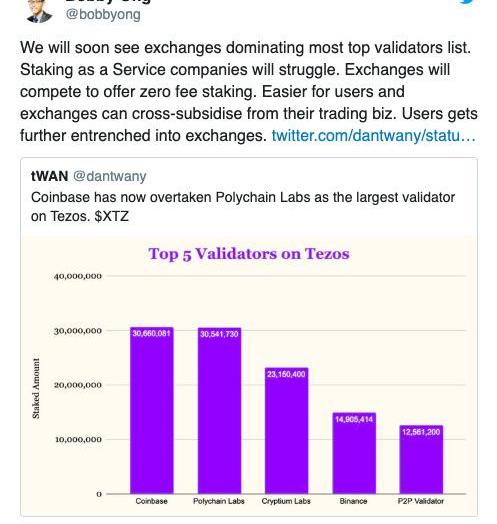Image resolution: width=497 pixels, height=524 pixels.
Task: Open Bobby Ong's profile avatar
Action: (39, 11)
